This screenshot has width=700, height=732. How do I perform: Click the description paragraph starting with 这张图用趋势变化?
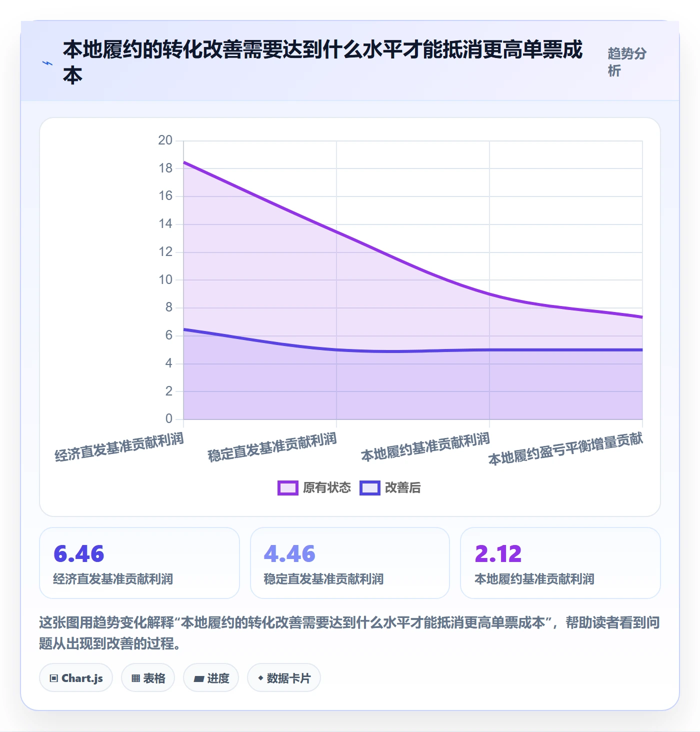click(x=349, y=632)
